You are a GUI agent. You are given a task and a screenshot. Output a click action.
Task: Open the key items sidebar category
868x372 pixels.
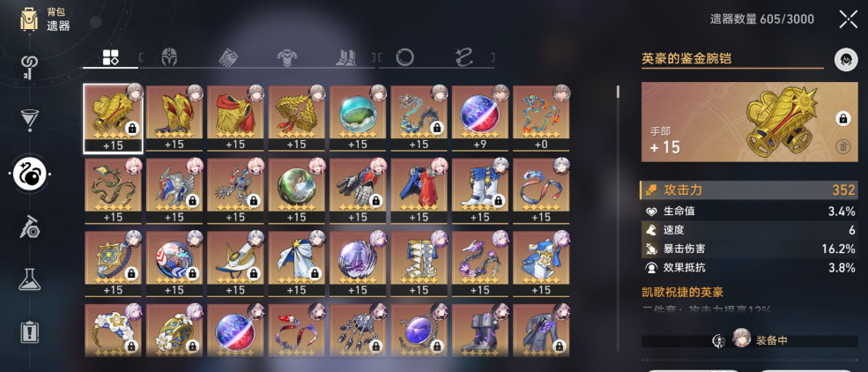coord(29,68)
